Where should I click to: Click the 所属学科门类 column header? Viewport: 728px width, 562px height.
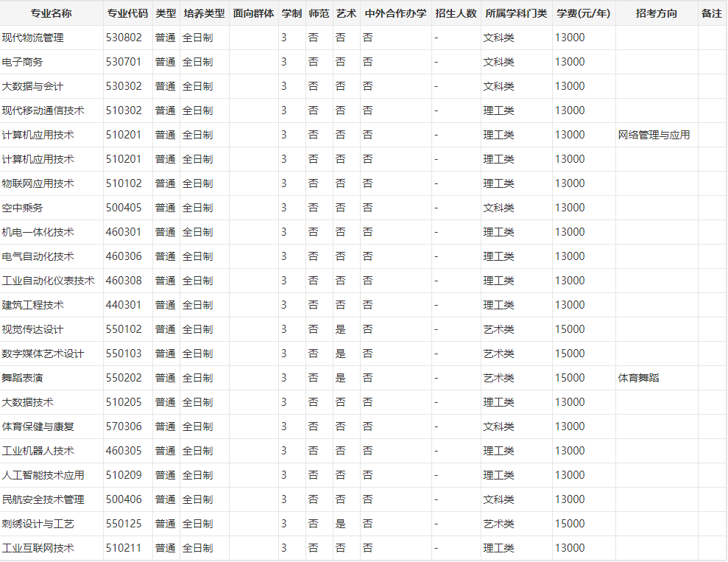click(x=515, y=14)
